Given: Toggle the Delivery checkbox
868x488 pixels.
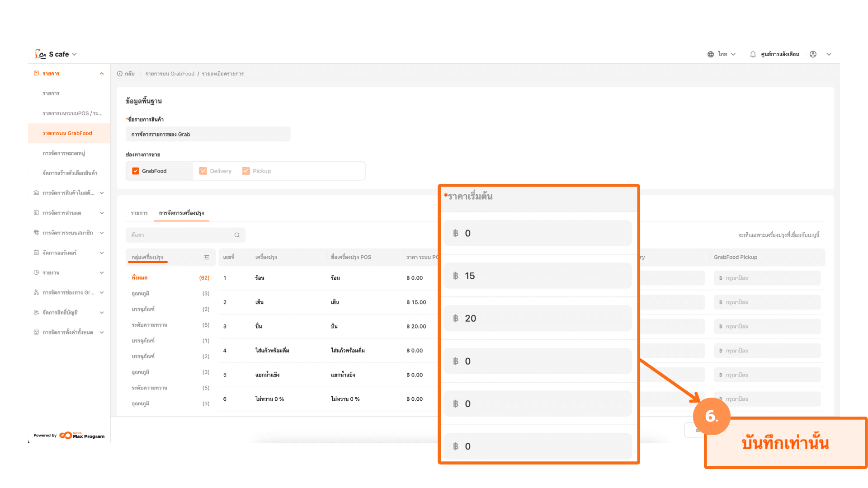Looking at the screenshot, I should [203, 171].
